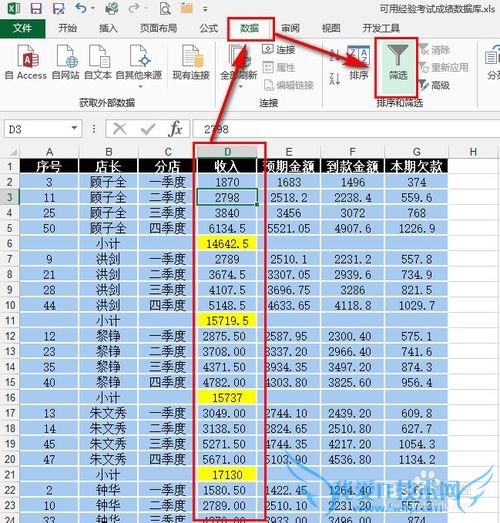Viewport: 500px width, 523px height.
Task: Click the Name Box showing D3
Action: click(x=37, y=129)
